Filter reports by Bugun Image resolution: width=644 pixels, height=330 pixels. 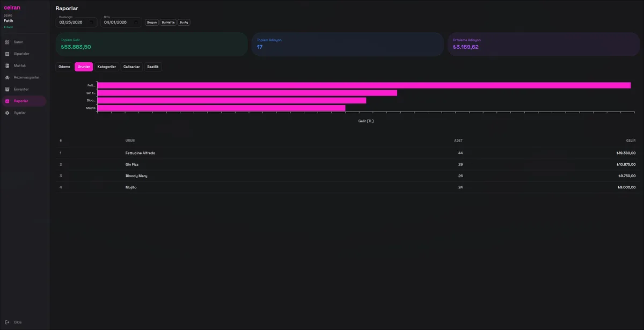[152, 23]
